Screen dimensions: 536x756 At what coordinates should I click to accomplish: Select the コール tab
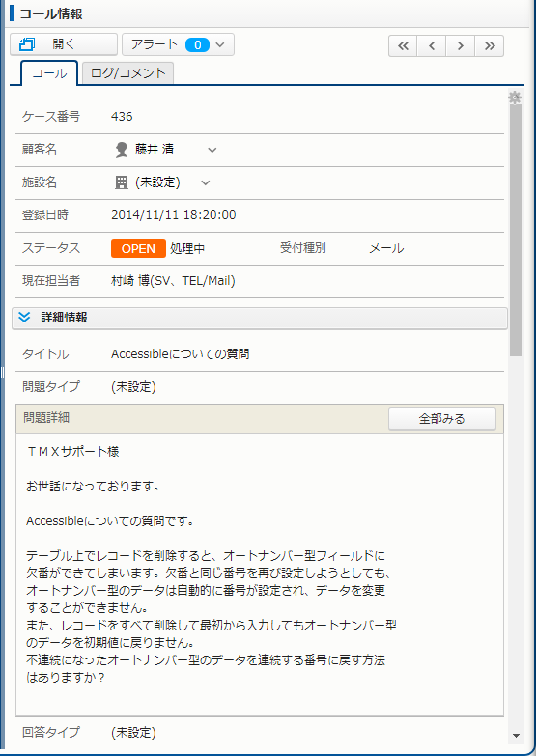point(49,73)
